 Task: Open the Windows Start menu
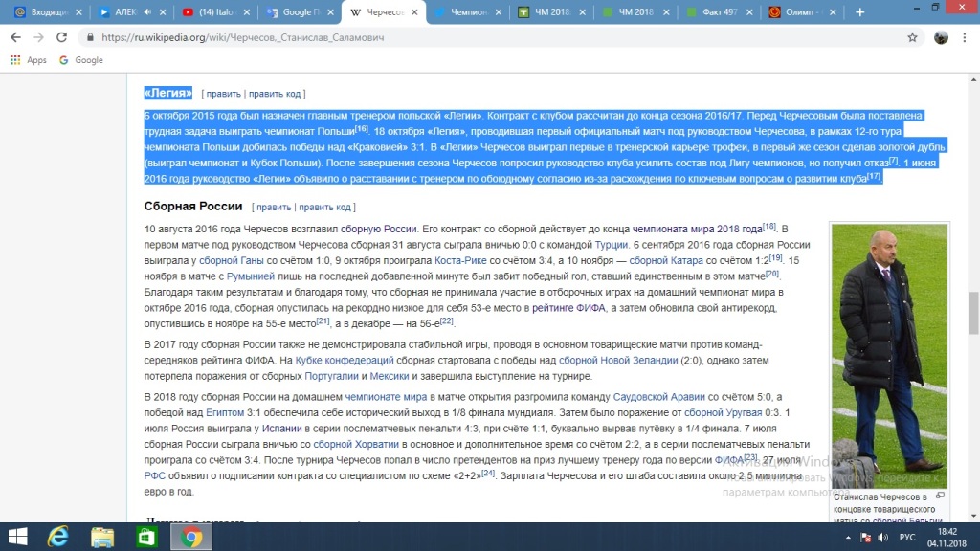coord(17,537)
